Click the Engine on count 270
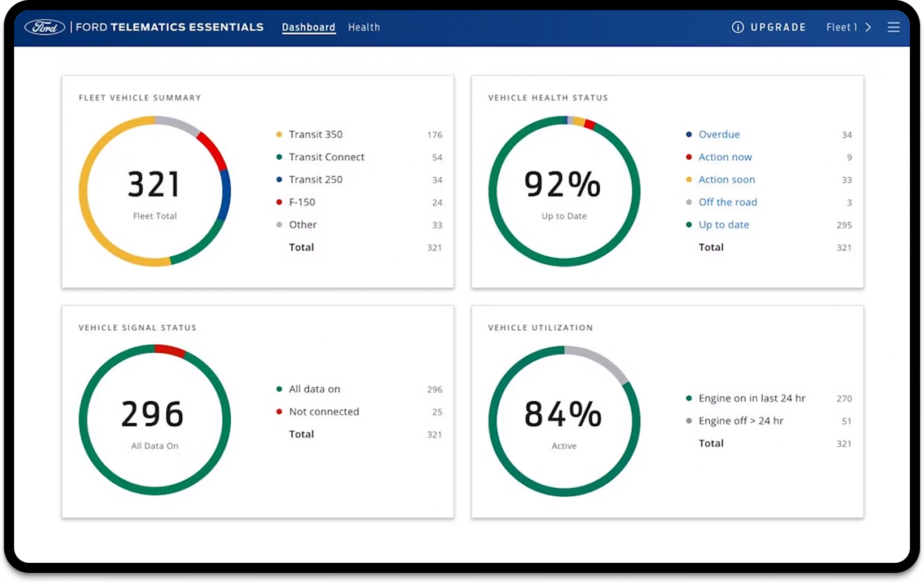 pos(844,399)
